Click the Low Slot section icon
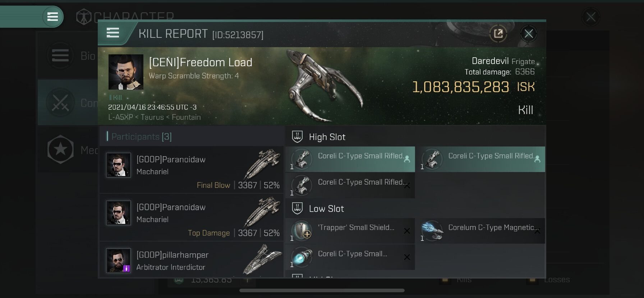 [x=297, y=208]
